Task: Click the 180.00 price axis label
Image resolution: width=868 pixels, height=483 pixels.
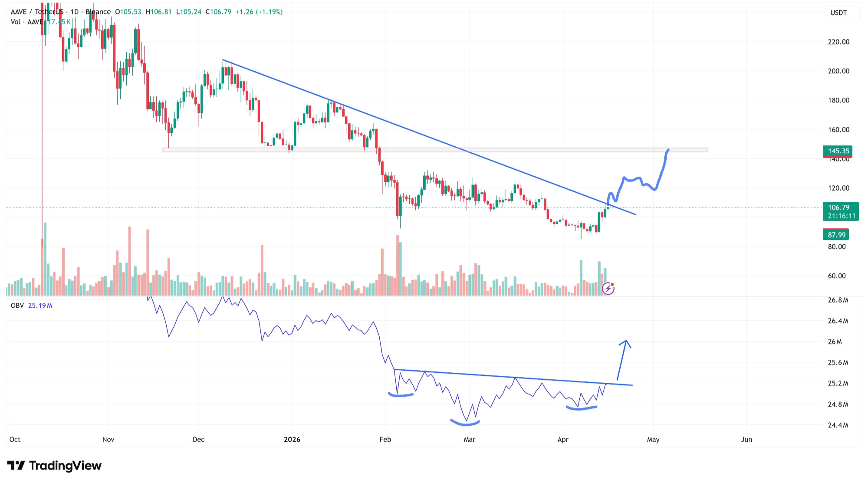Action: point(838,100)
